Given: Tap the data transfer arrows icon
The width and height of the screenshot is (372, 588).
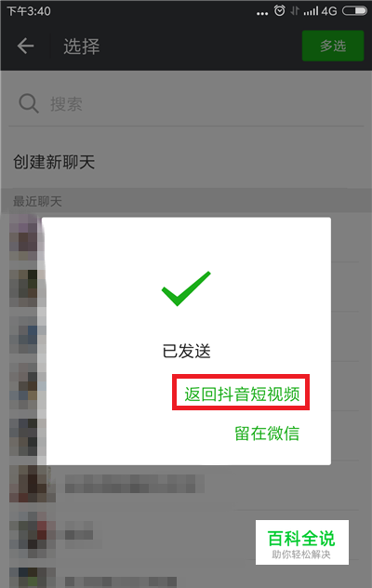Looking at the screenshot, I should click(295, 11).
